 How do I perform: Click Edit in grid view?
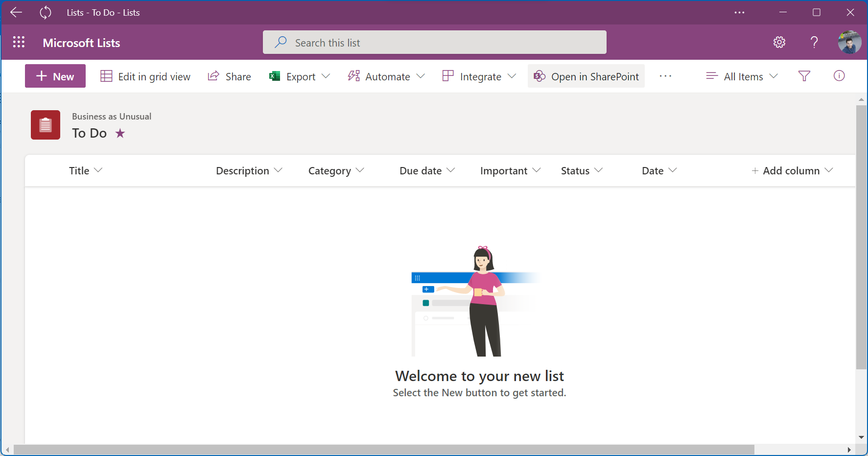pyautogui.click(x=145, y=76)
